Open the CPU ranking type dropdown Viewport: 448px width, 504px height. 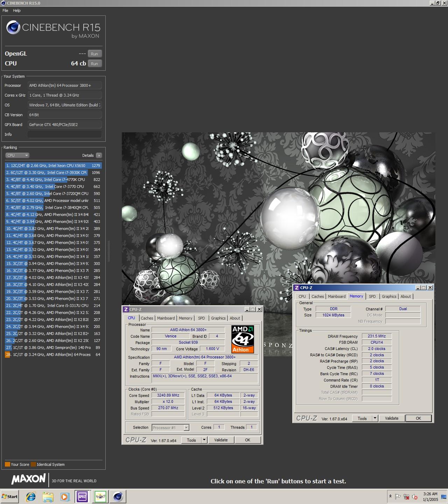click(17, 155)
